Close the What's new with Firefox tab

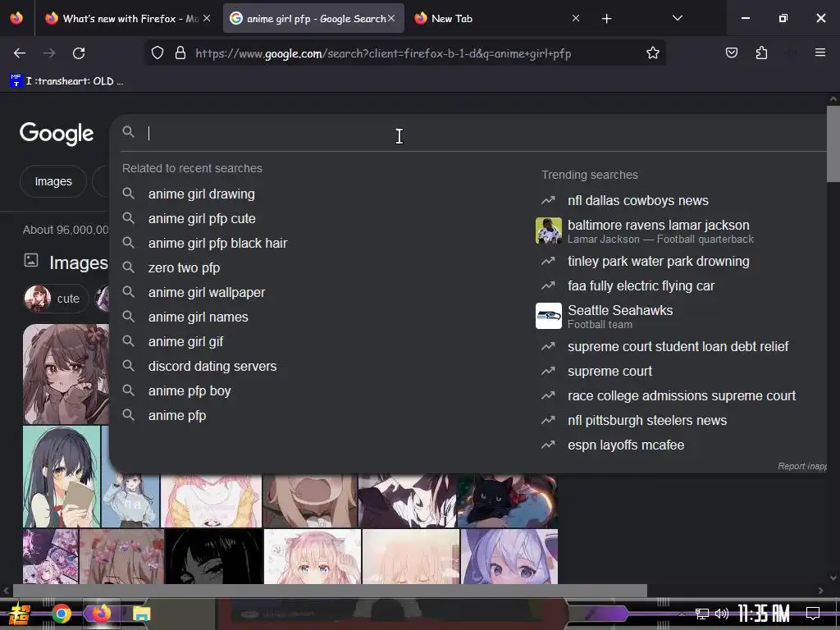coord(207,18)
